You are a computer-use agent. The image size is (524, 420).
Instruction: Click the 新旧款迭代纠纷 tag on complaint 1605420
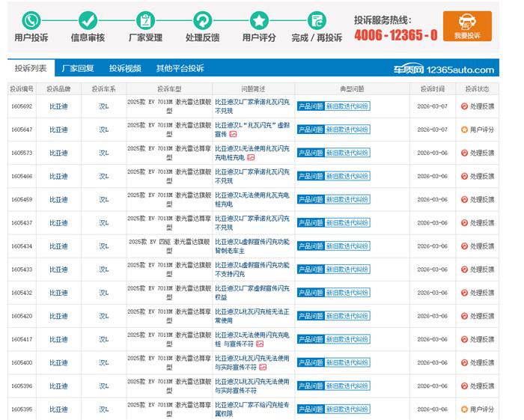pos(347,316)
